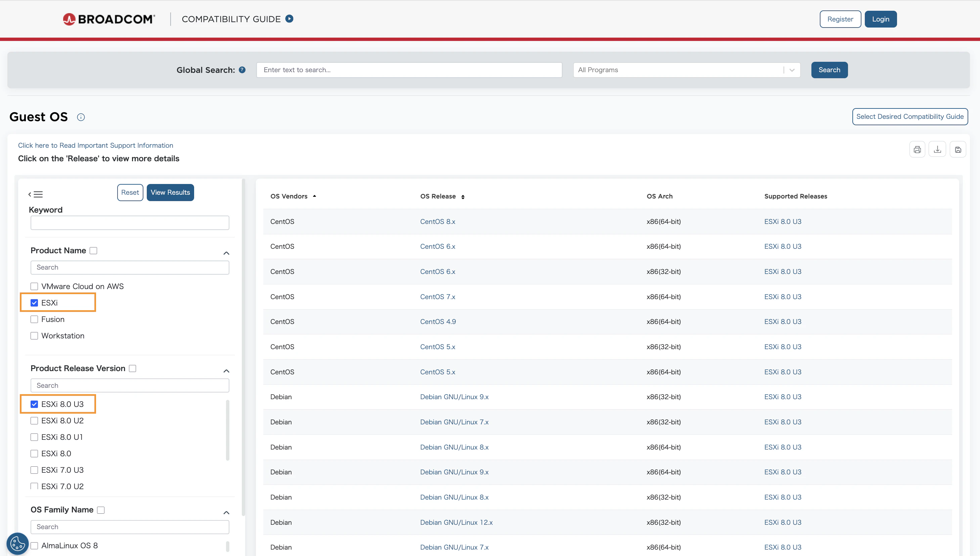This screenshot has height=556, width=980.
Task: Click the x86(64-bit) cell in CentOS 8.x row
Action: tap(663, 222)
